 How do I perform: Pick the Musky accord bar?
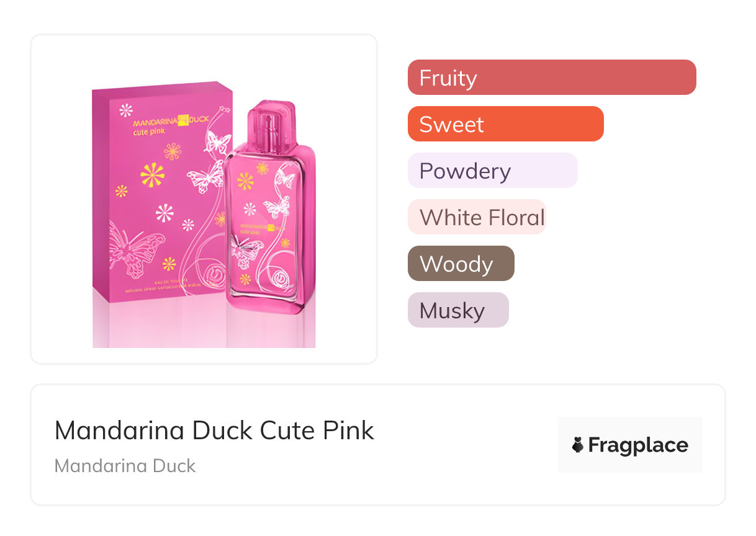coord(458,310)
